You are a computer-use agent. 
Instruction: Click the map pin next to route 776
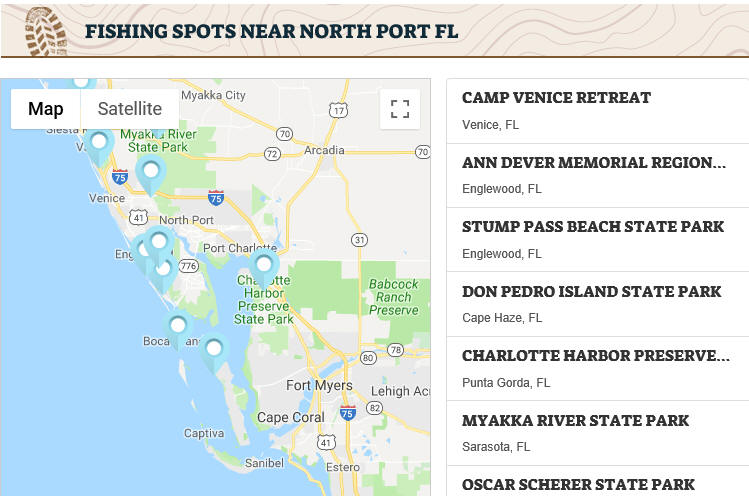click(165, 273)
